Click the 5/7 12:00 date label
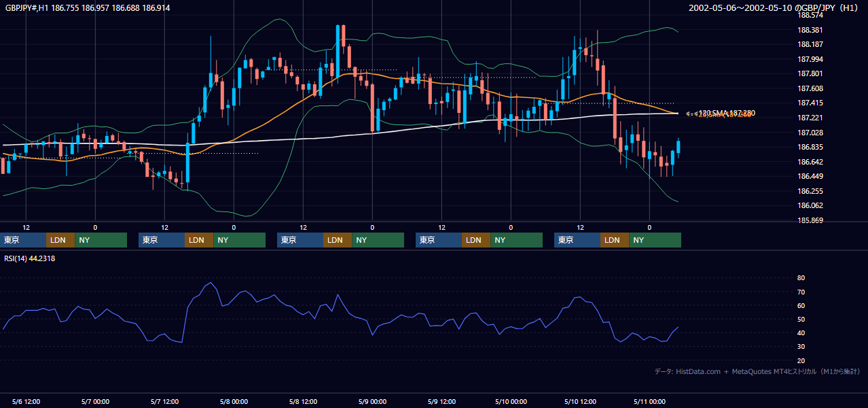868x408 pixels. point(164,402)
